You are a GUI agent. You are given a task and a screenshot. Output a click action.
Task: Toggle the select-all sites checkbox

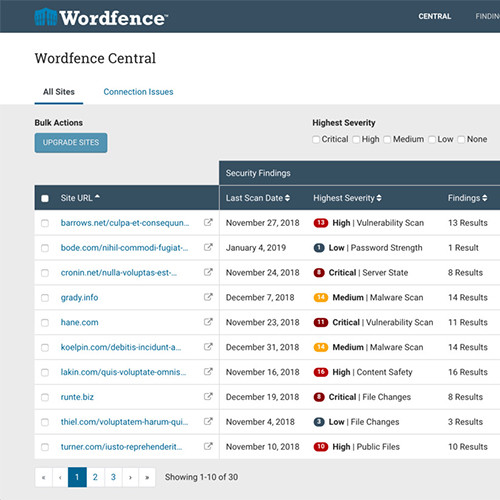pos(45,198)
